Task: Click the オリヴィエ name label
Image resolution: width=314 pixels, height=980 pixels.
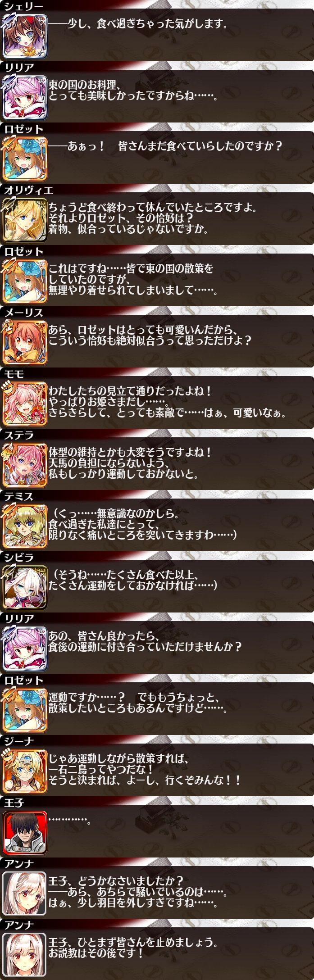Action: (28, 190)
